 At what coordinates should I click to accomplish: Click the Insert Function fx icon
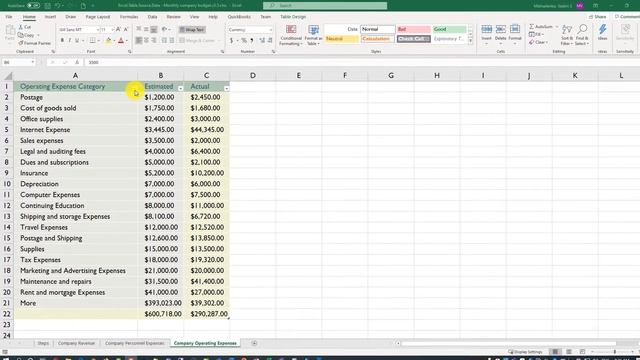(x=77, y=62)
